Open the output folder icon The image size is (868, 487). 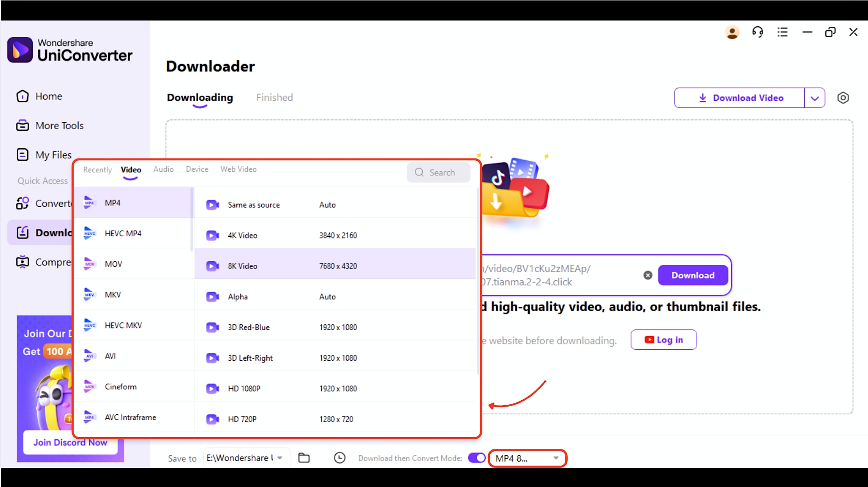click(x=304, y=458)
